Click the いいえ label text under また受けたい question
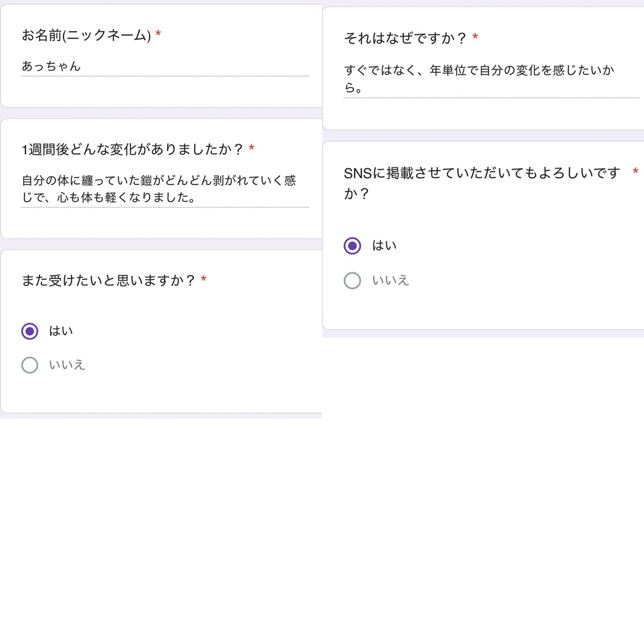This screenshot has width=644, height=644. click(x=67, y=365)
